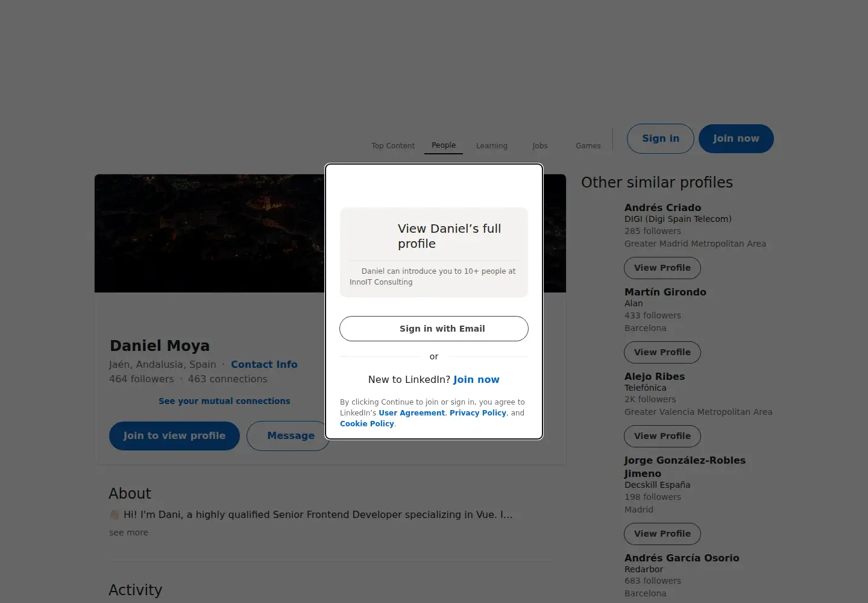Click the "View Daniel's full profile" dialog heading
Image resolution: width=868 pixels, height=603 pixels.
(x=450, y=236)
